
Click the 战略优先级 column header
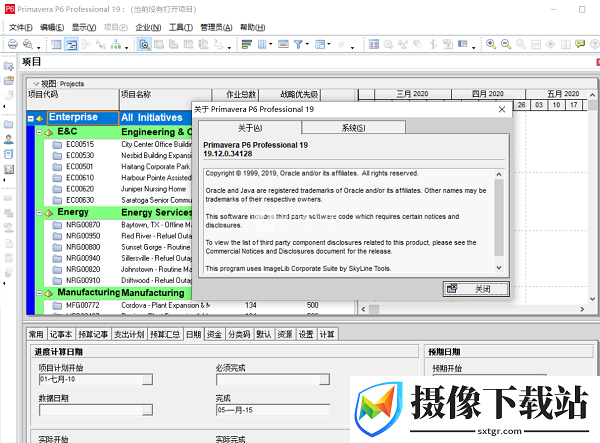pyautogui.click(x=290, y=94)
